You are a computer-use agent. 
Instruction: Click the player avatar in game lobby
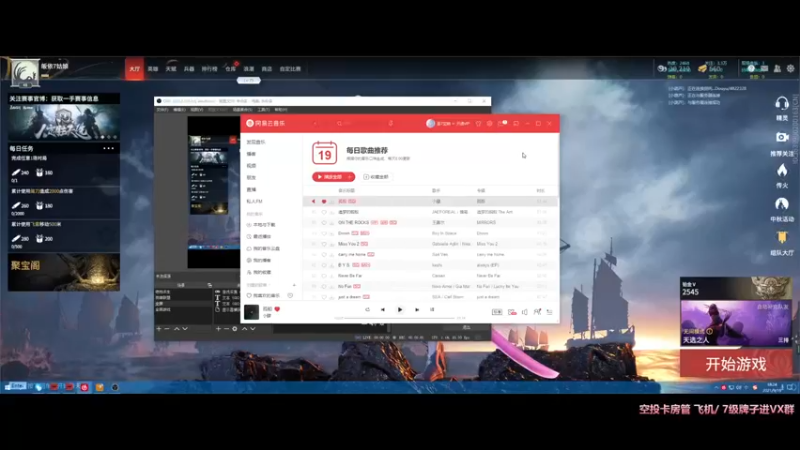tap(24, 73)
